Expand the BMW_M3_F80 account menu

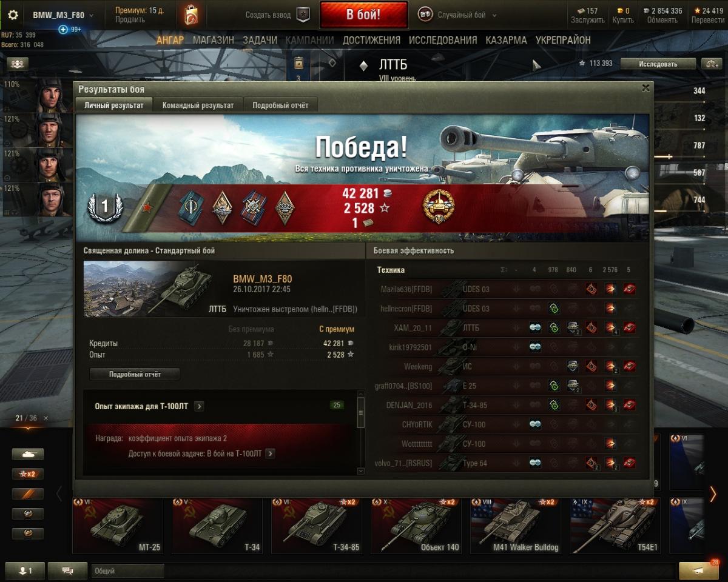[x=63, y=15]
